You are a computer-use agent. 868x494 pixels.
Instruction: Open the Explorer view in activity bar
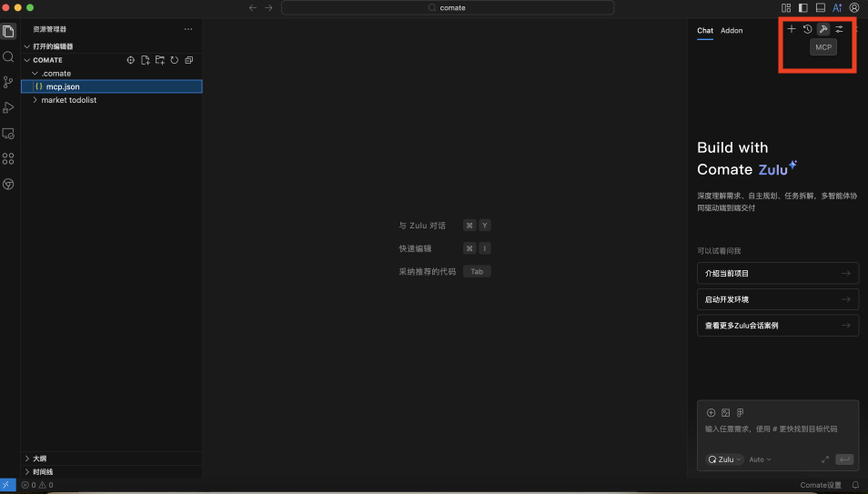[8, 32]
